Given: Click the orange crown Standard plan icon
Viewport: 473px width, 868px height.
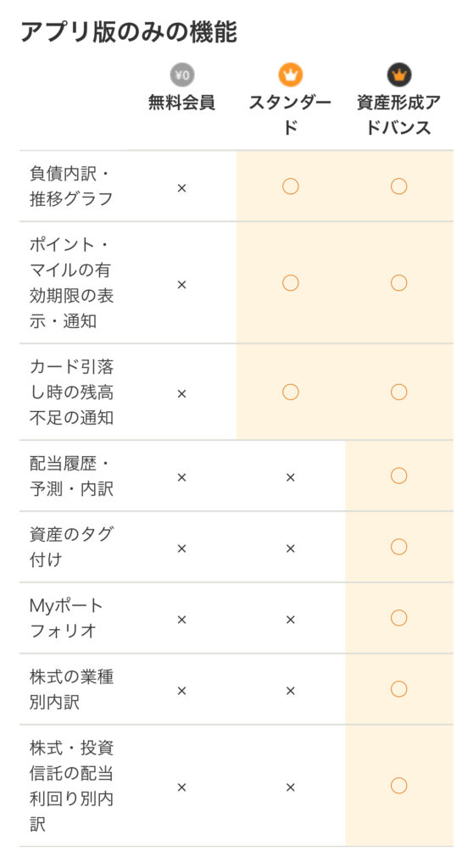Looking at the screenshot, I should pos(290,75).
